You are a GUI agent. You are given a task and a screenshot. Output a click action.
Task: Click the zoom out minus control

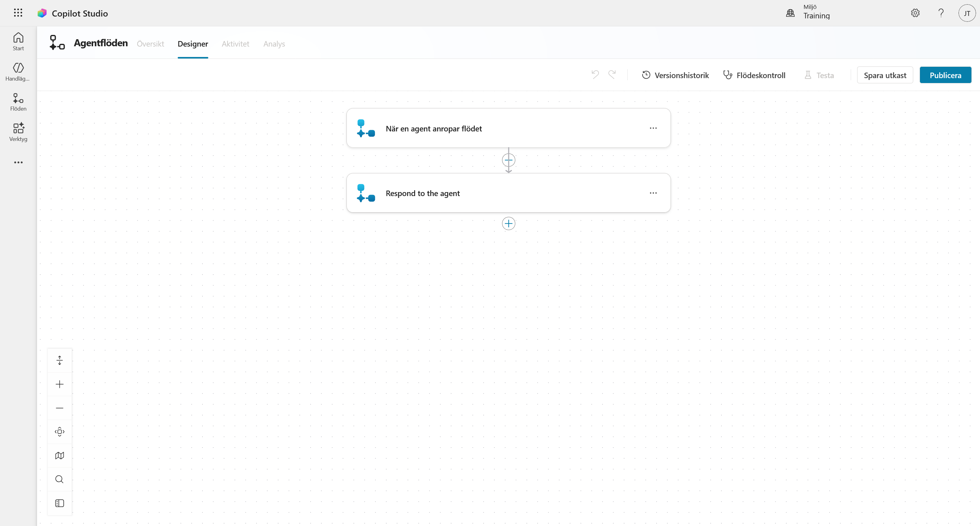click(60, 408)
